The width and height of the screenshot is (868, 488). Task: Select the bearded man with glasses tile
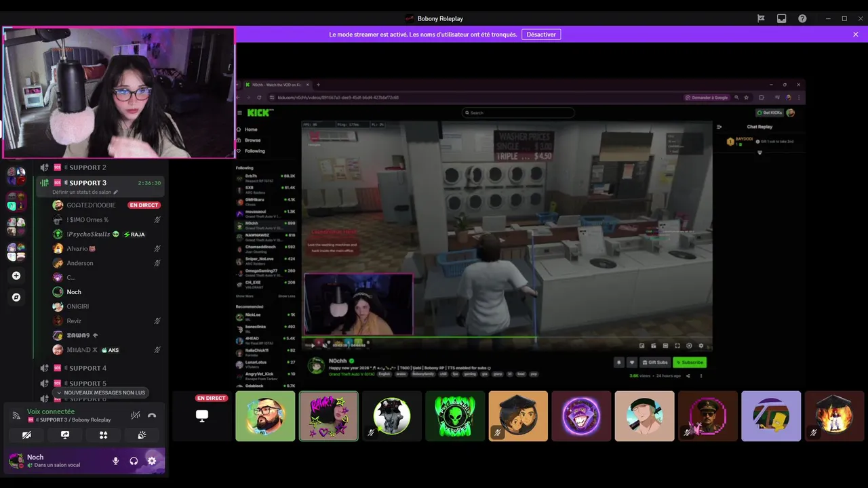tap(265, 416)
